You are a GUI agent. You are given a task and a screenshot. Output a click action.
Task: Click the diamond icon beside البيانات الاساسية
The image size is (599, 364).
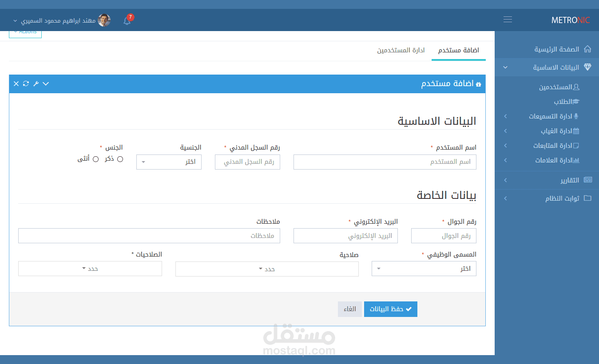click(x=587, y=67)
